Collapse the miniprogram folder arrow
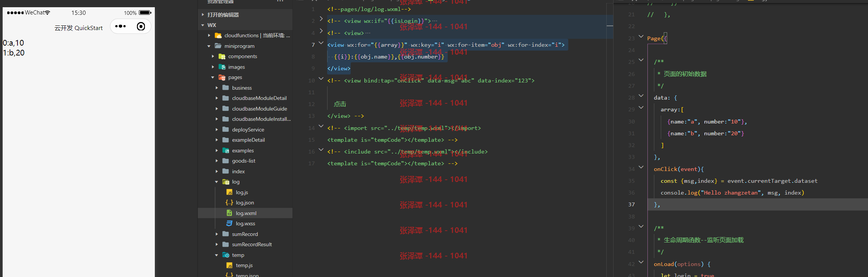 coord(209,46)
